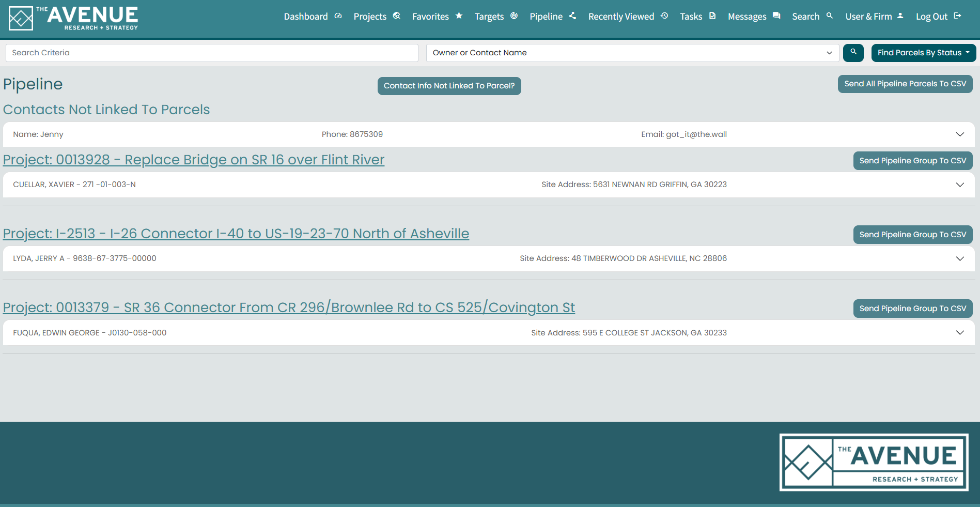
Task: Click the Log Out exit icon
Action: (957, 16)
